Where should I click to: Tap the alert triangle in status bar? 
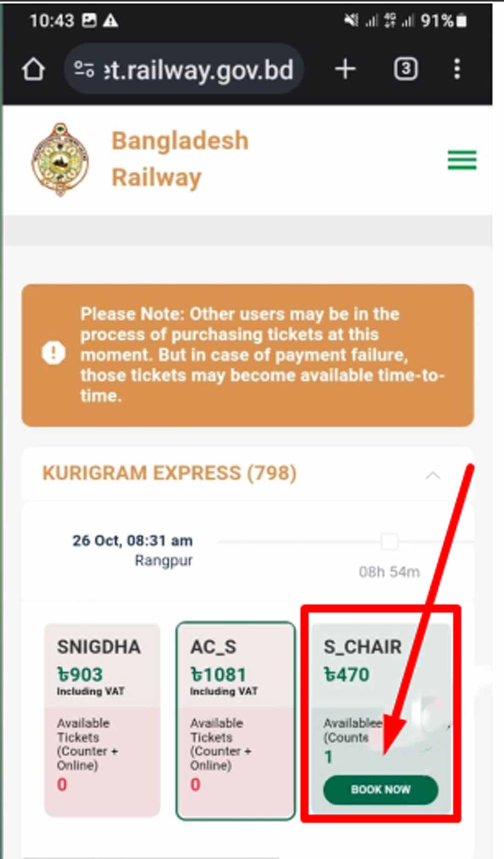tap(110, 21)
